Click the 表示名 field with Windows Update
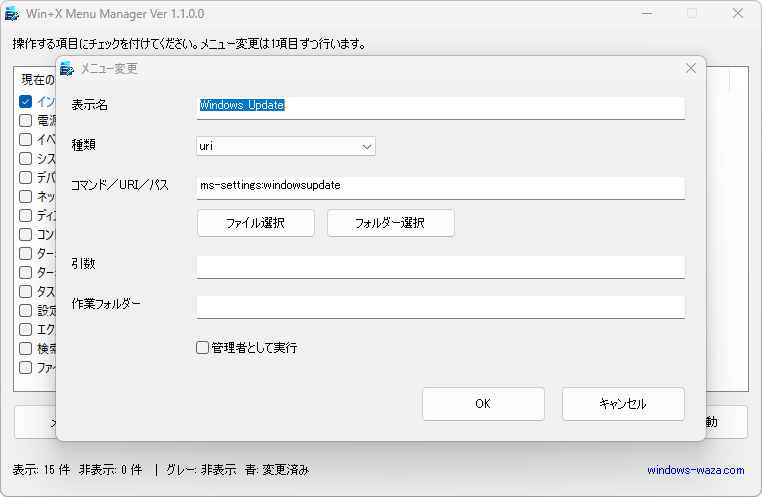 point(441,107)
